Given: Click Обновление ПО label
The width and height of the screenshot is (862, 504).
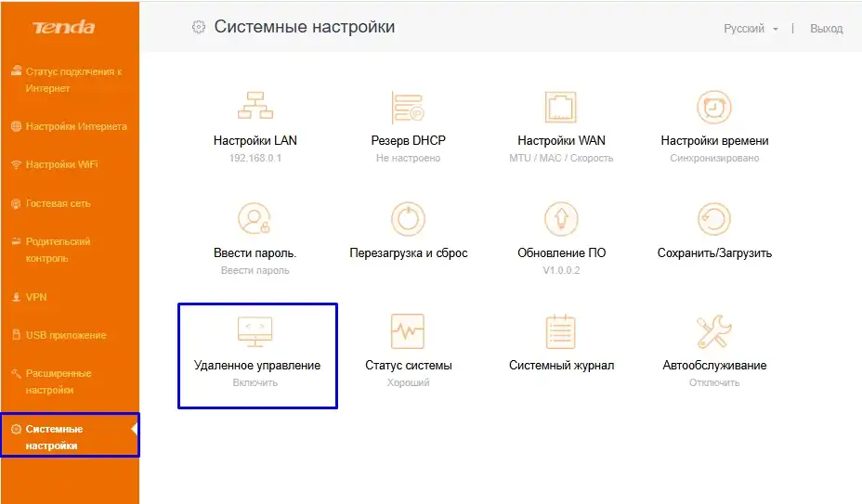Looking at the screenshot, I should pyautogui.click(x=561, y=252).
